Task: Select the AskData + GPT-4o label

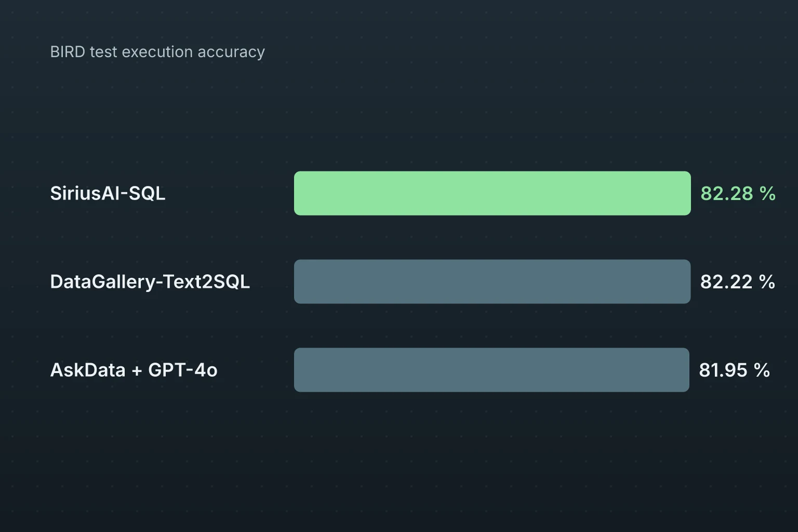Action: point(134,370)
